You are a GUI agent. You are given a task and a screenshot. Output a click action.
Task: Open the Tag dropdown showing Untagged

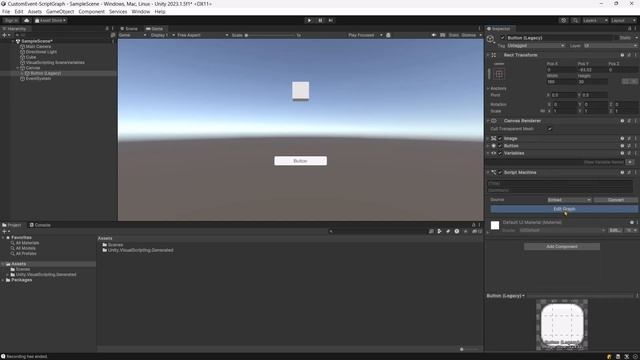[536, 46]
